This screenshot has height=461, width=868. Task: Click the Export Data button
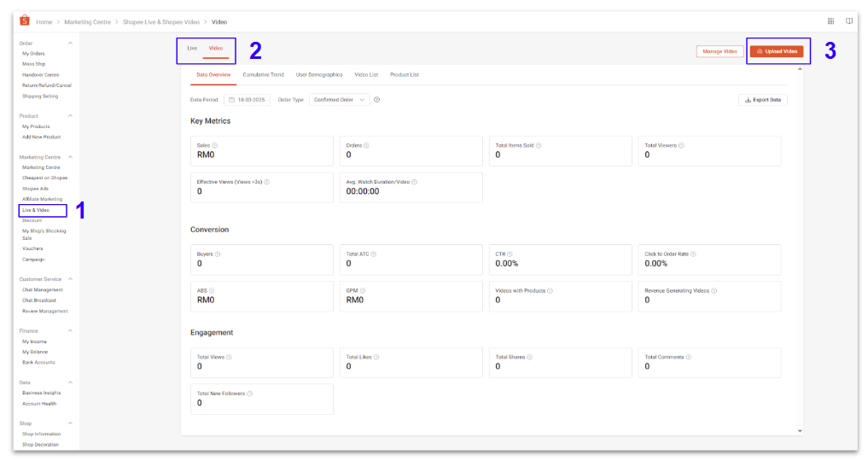pos(763,100)
